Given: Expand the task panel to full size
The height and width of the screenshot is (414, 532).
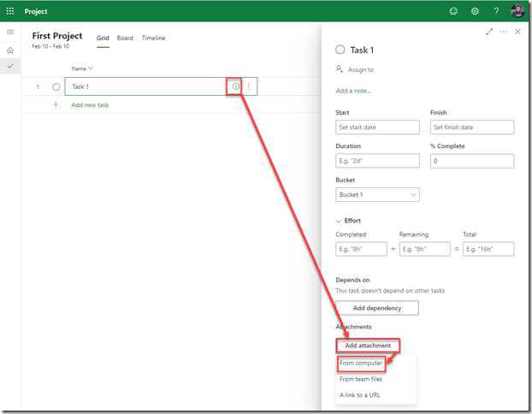Looking at the screenshot, I should (489, 32).
